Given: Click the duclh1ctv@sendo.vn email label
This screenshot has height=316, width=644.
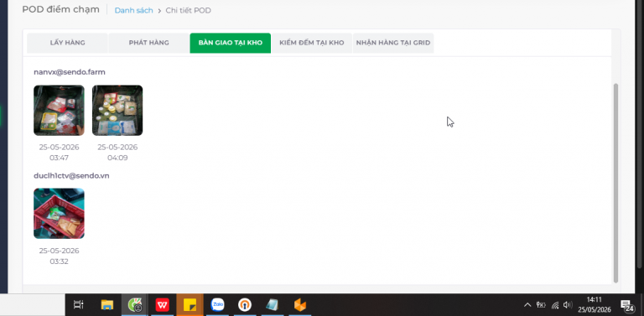Looking at the screenshot, I should (71, 176).
